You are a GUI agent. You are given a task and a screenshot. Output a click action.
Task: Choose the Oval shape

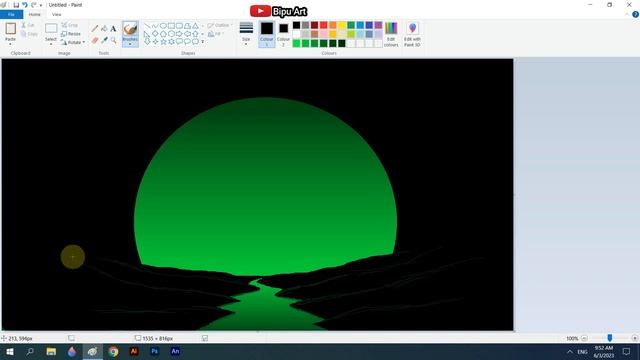tap(163, 26)
